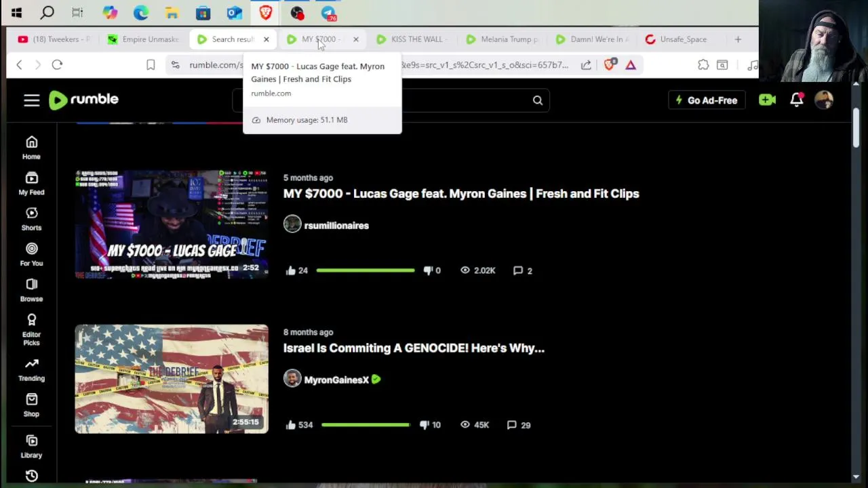This screenshot has height=488, width=868.
Task: Open the MY $7000 Lucas Gage video thumbnail
Action: [172, 224]
